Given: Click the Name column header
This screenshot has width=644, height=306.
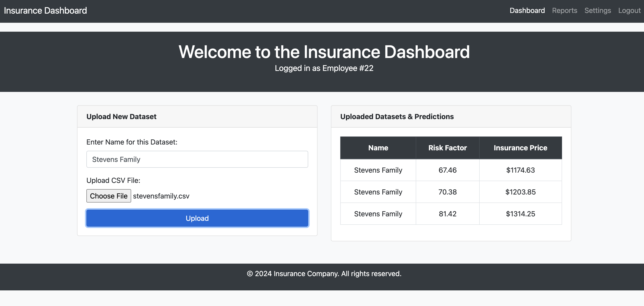Looking at the screenshot, I should [378, 148].
